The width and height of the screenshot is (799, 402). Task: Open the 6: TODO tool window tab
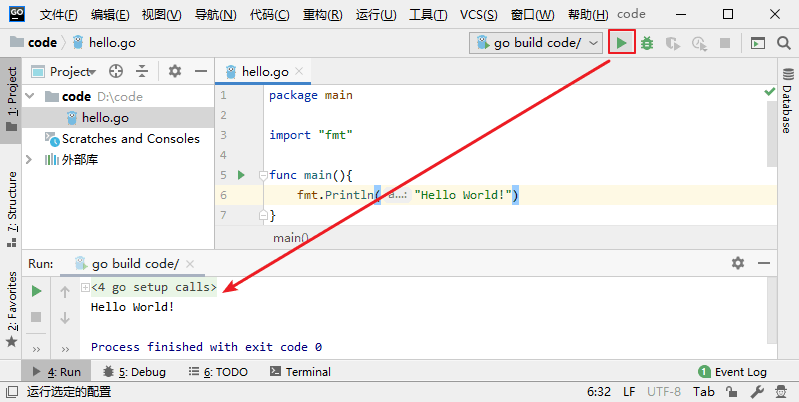point(218,372)
